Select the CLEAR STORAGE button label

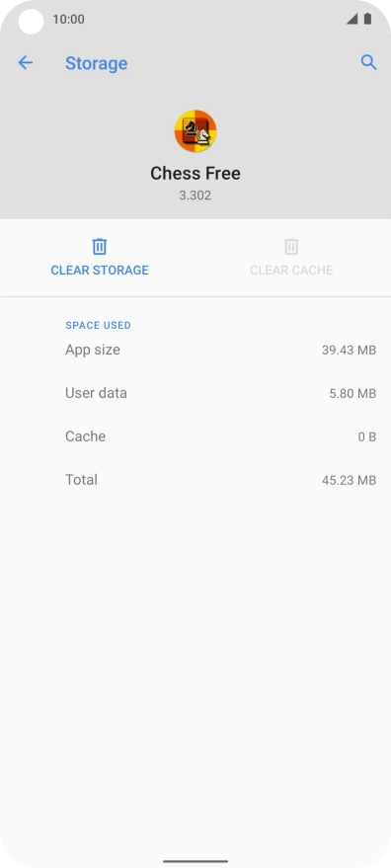[100, 271]
